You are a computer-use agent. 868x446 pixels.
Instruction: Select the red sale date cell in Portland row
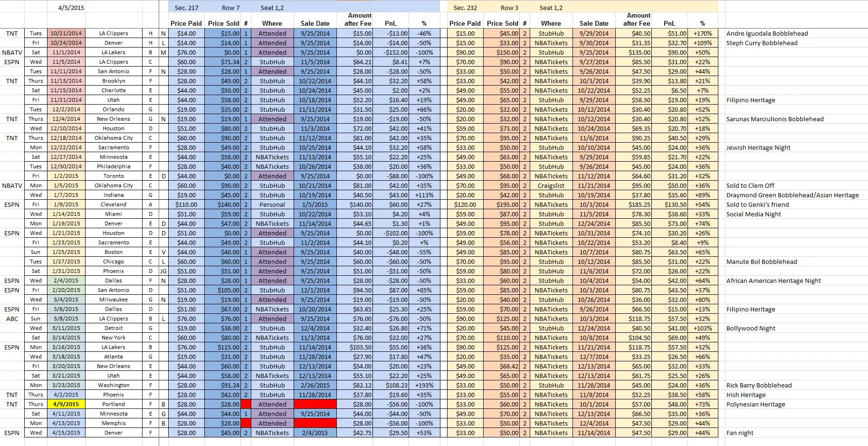(x=315, y=404)
